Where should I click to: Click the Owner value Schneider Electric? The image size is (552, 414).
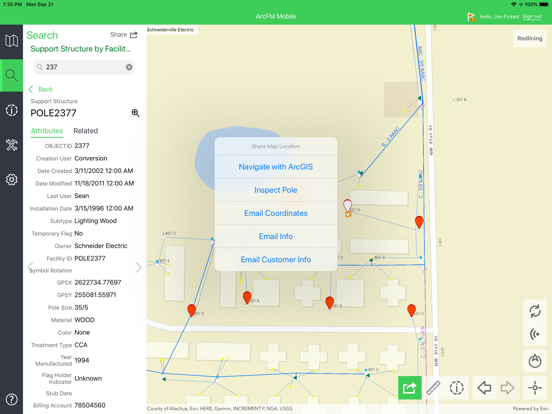[101, 246]
